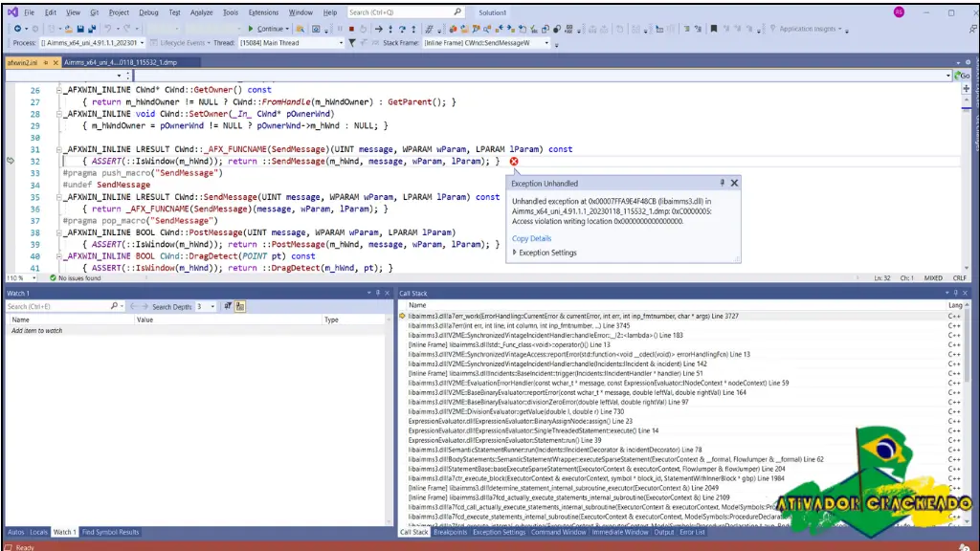Open the zoom level 110% dropdown
Viewport: 980px width, 551px height.
coord(33,278)
